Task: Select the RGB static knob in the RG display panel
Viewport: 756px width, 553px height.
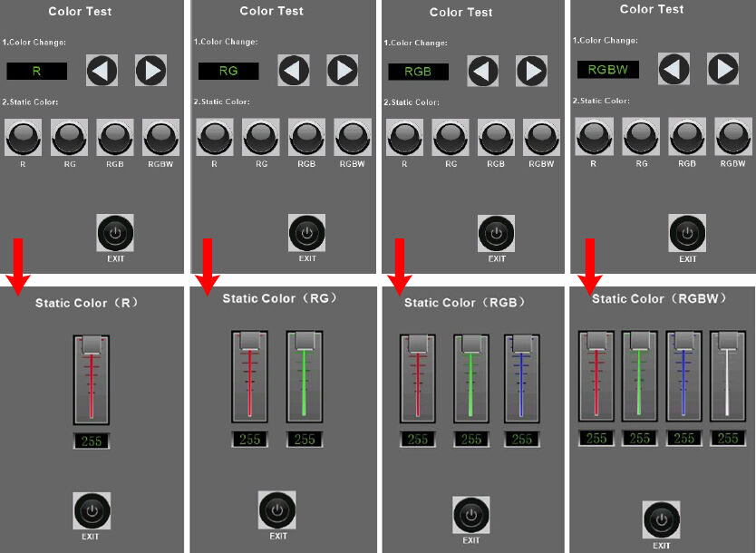Action: [x=306, y=138]
